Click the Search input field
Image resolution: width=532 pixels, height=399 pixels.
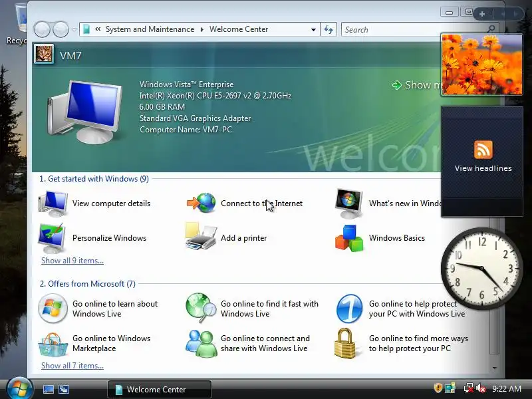click(x=414, y=29)
